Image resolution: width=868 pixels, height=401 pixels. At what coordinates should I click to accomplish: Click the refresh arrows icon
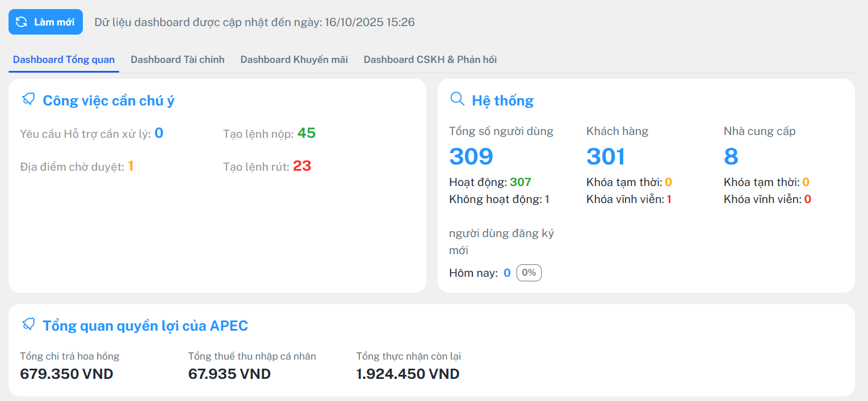pos(22,22)
